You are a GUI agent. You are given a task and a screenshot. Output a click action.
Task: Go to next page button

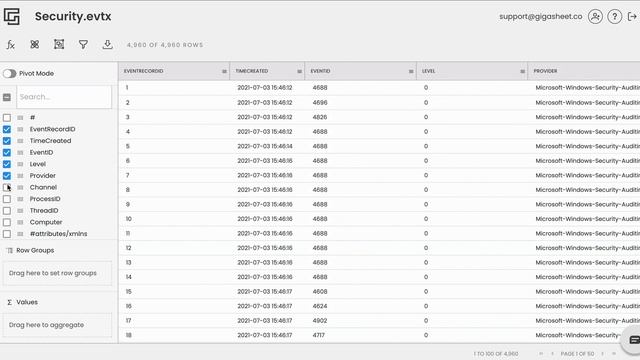tap(602, 353)
